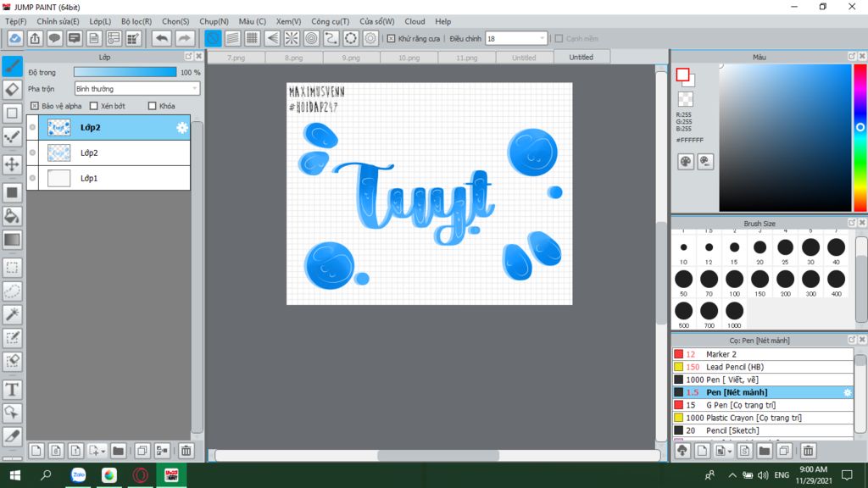The width and height of the screenshot is (868, 488).
Task: Click the Undo arrow
Action: tap(162, 38)
